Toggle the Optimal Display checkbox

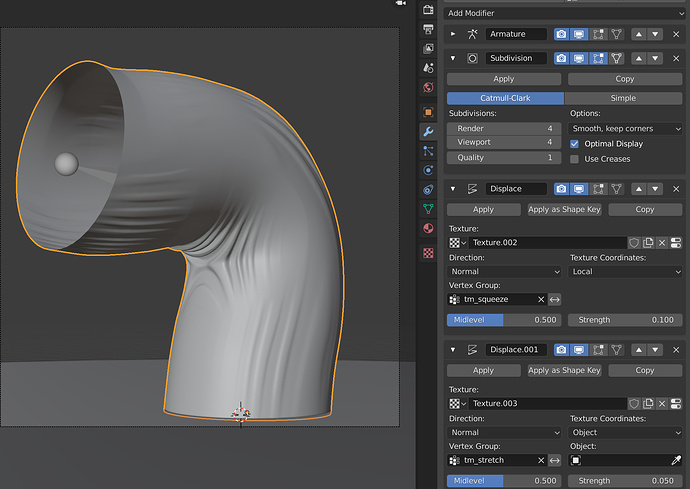[x=574, y=144]
